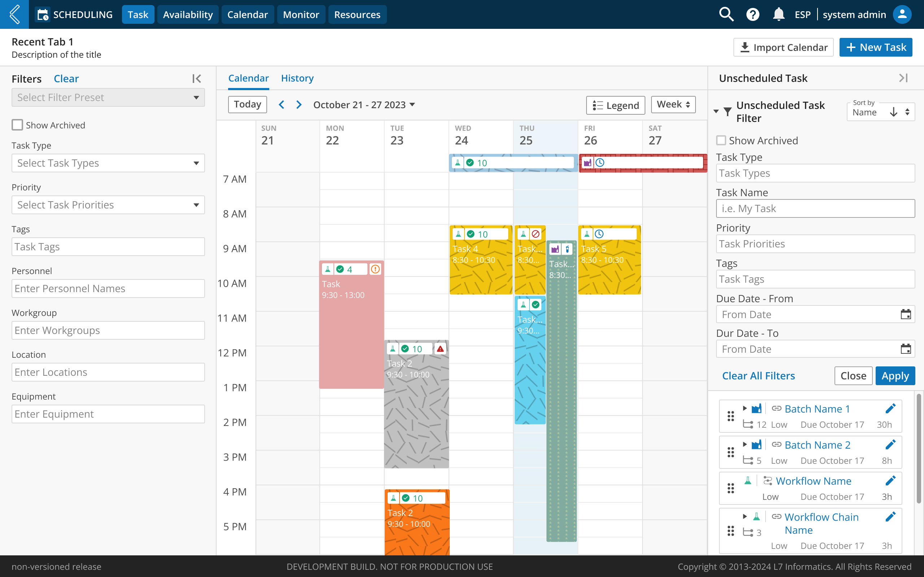Viewport: 924px width, 577px height.
Task: Collapse the Filters panel
Action: tap(197, 79)
